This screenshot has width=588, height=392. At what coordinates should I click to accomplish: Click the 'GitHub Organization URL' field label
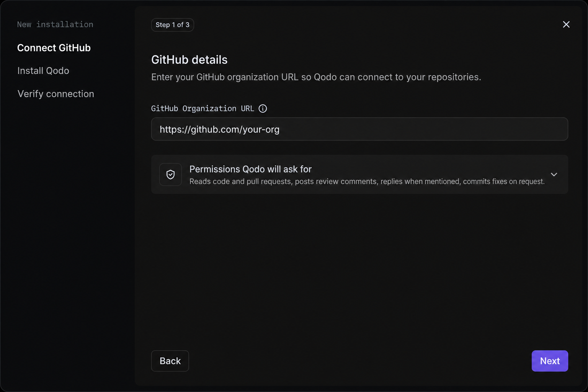[x=203, y=109]
